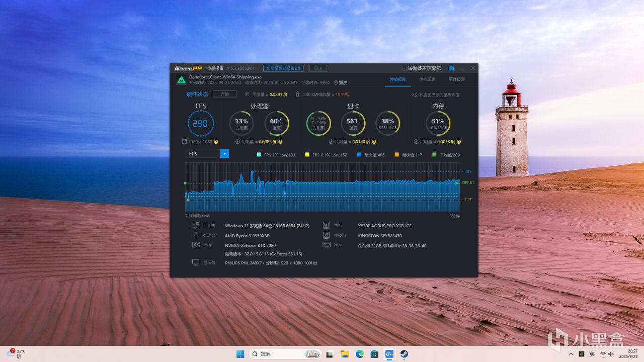Take a screenshot with the camera icon
This screenshot has width=644, height=362.
[451, 68]
